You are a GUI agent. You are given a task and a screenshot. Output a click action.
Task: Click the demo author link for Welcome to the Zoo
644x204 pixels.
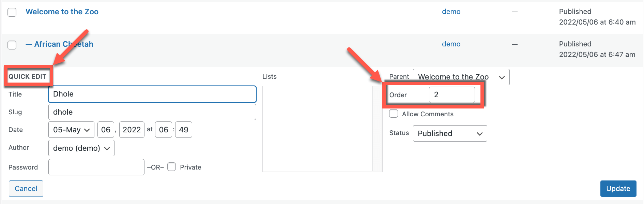(451, 12)
